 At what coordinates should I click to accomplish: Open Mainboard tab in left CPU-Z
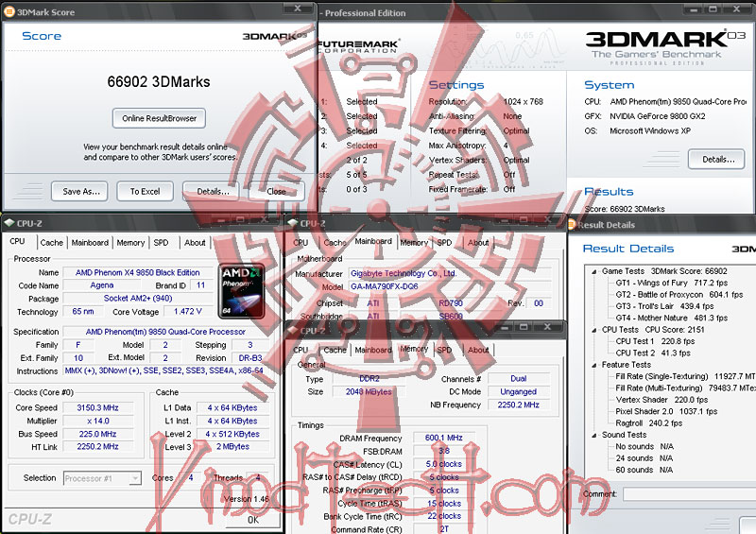point(90,243)
